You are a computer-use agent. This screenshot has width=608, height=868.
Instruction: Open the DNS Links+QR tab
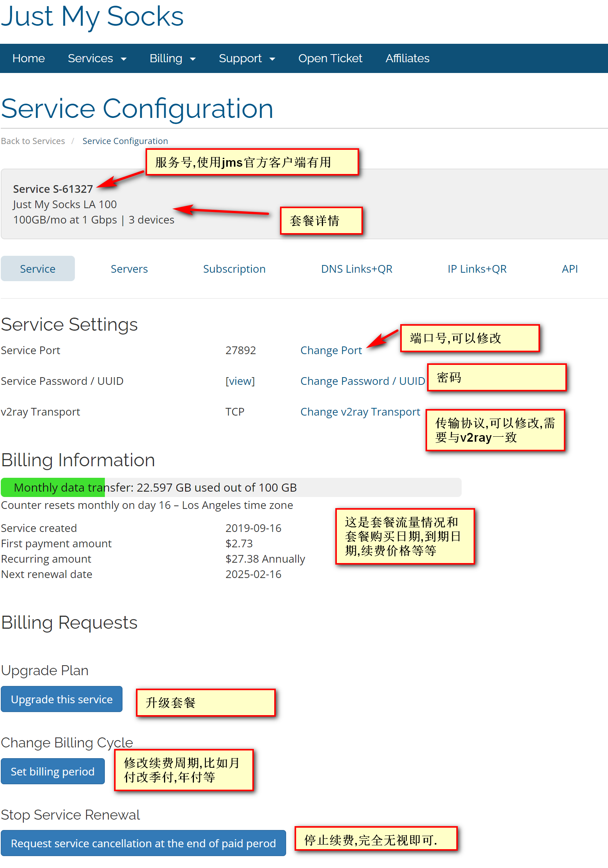[357, 269]
